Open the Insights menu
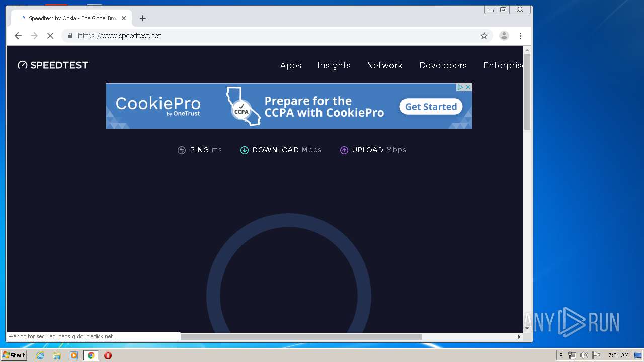The image size is (644, 362). pyautogui.click(x=334, y=65)
